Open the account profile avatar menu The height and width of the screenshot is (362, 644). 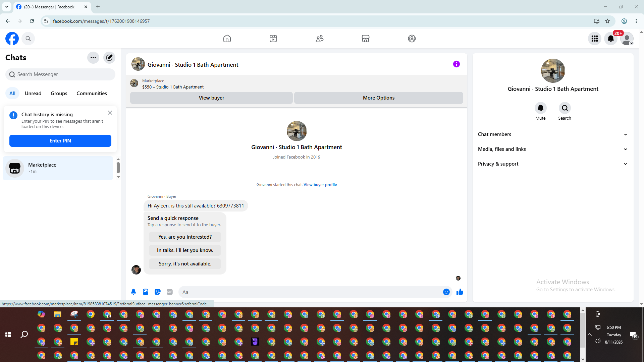click(x=627, y=39)
